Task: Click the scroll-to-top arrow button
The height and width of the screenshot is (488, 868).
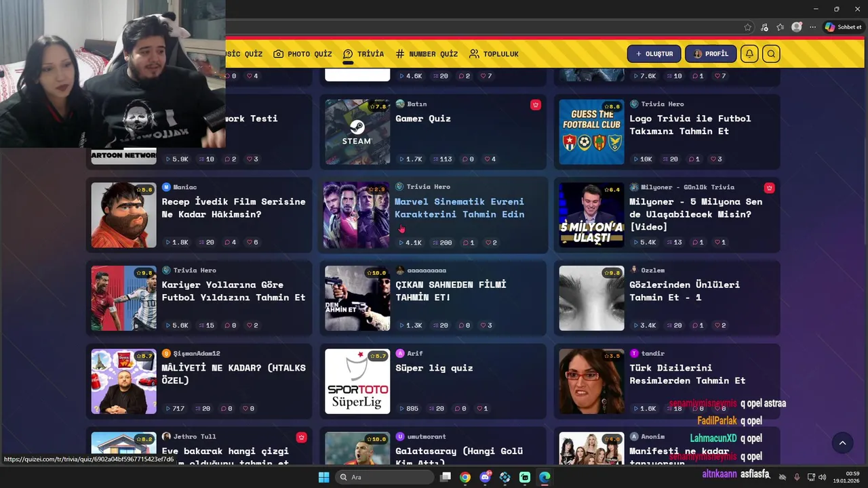Action: click(842, 443)
